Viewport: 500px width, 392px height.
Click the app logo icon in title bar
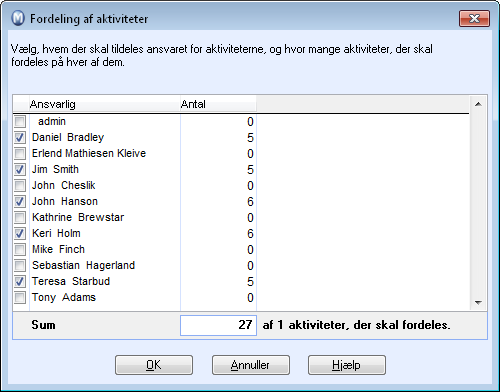18,18
